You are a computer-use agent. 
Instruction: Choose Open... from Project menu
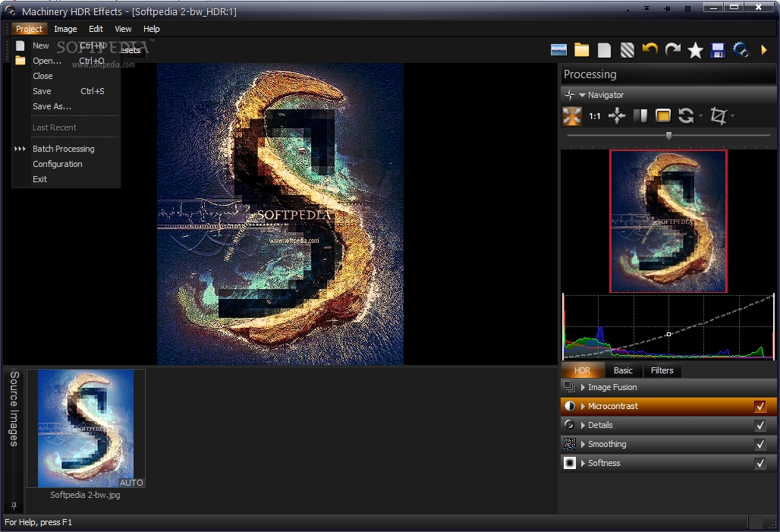(66, 61)
